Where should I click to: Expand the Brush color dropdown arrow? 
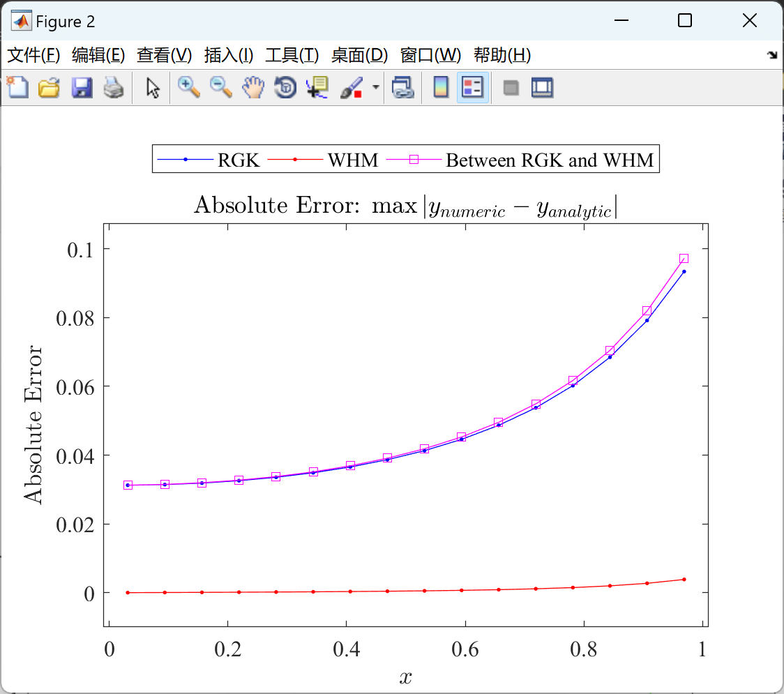(x=376, y=87)
